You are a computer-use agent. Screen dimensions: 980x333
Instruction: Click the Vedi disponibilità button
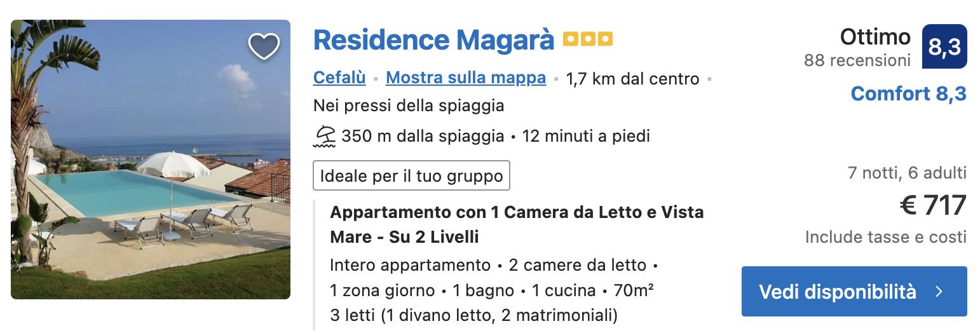(854, 292)
